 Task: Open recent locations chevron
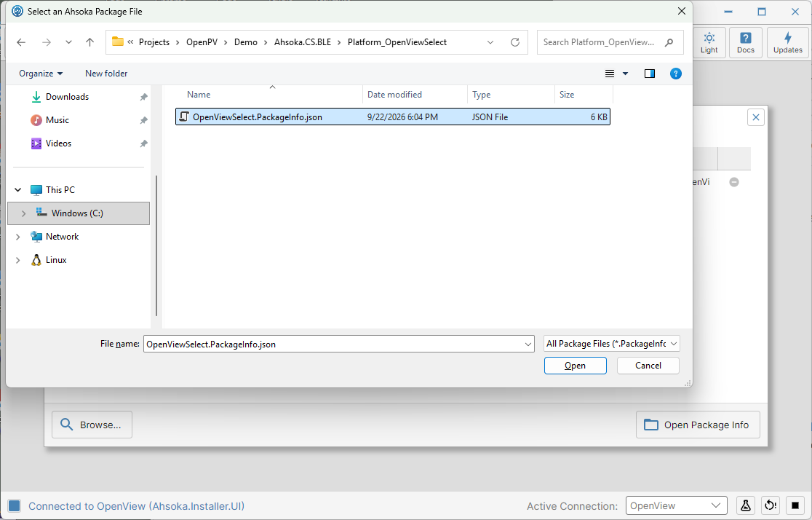tap(68, 42)
